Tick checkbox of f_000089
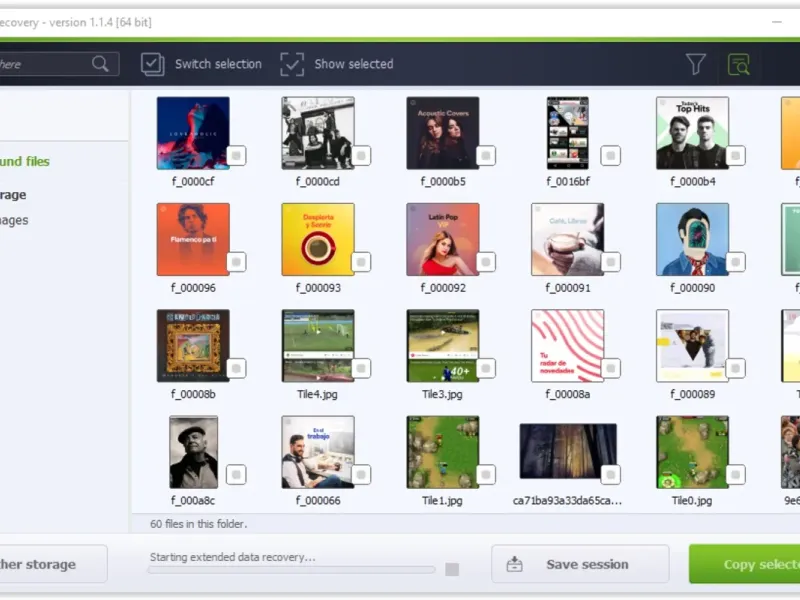The height and width of the screenshot is (600, 800). [x=735, y=368]
